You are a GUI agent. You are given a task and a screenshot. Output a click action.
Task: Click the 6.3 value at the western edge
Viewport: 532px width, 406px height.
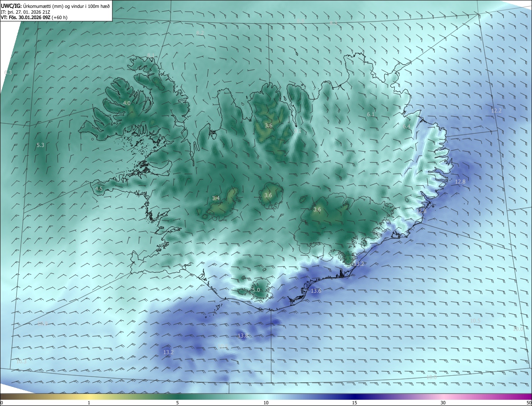pos(8,72)
